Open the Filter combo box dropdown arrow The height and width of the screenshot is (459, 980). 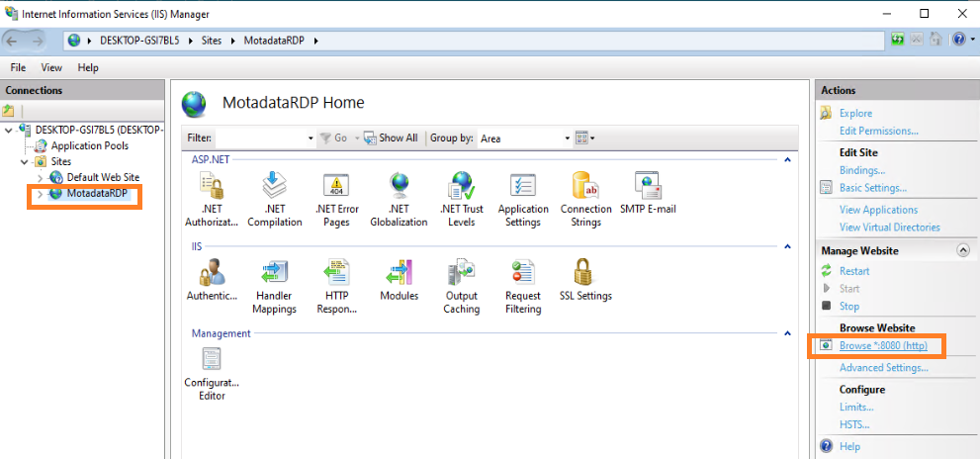[312, 138]
